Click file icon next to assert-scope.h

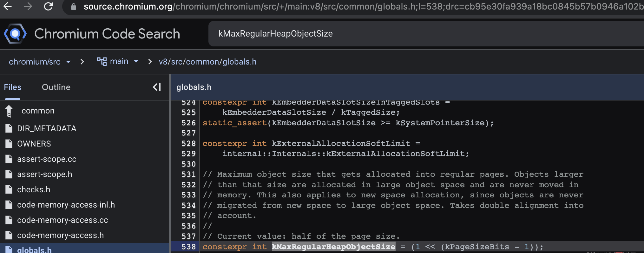click(9, 174)
